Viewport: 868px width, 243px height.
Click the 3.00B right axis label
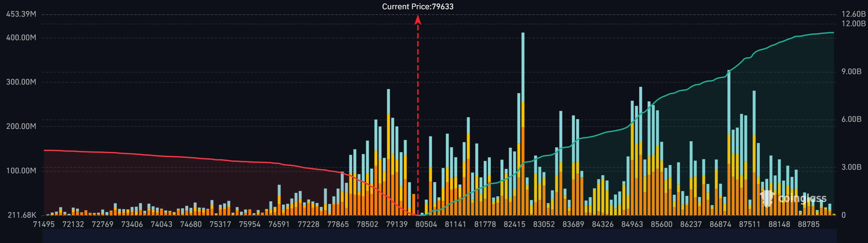[x=851, y=167]
